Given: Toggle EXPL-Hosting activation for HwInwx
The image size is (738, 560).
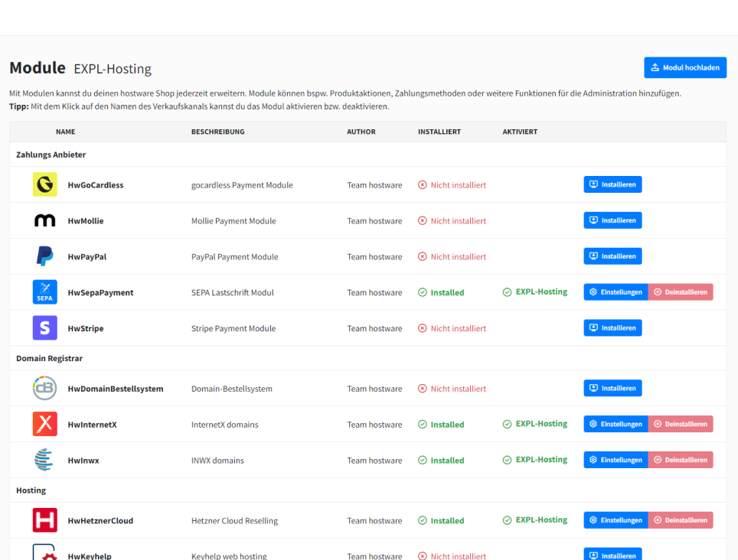Looking at the screenshot, I should point(541,459).
